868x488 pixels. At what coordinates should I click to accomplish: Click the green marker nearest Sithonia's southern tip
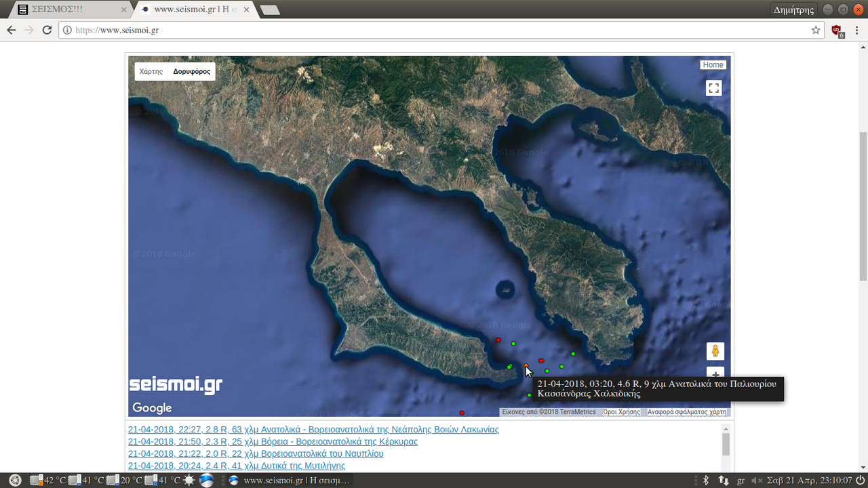pyautogui.click(x=573, y=354)
